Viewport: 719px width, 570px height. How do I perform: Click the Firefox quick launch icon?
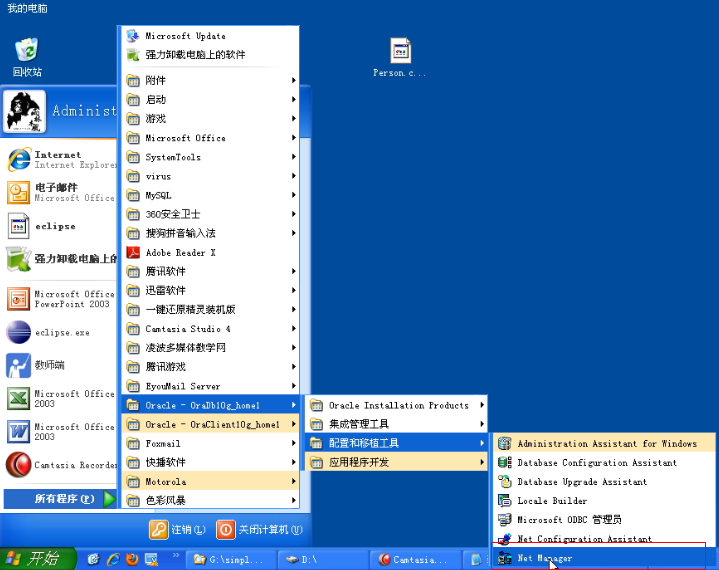pyautogui.click(x=133, y=559)
